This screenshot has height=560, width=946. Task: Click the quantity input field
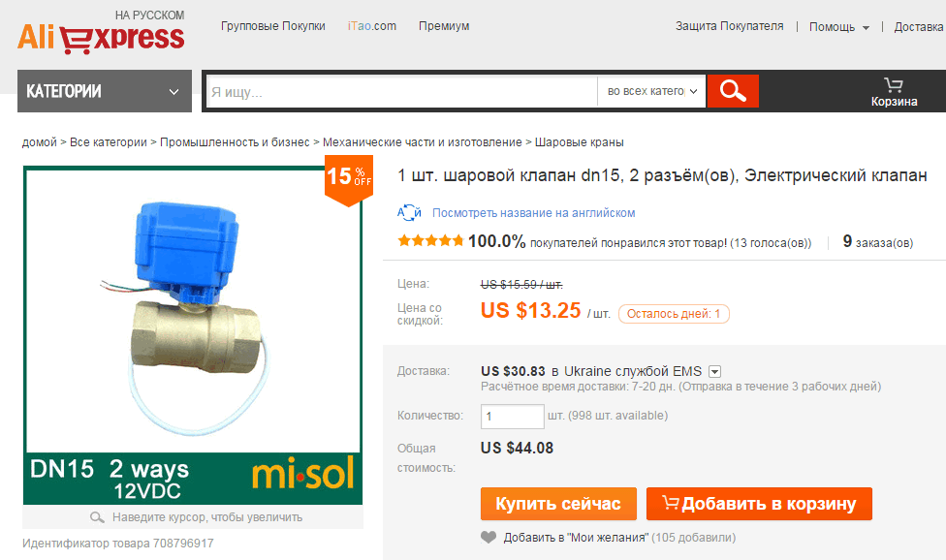tap(512, 416)
